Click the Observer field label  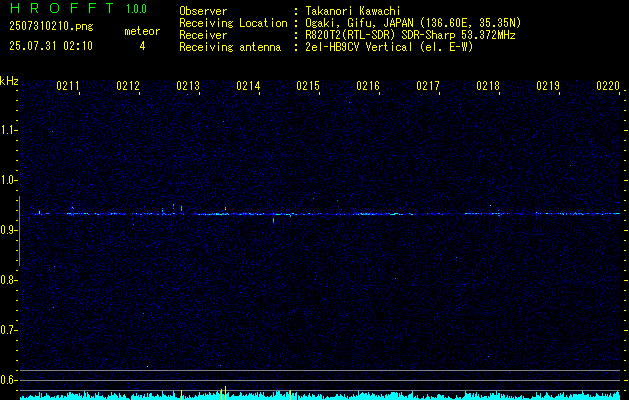point(203,11)
